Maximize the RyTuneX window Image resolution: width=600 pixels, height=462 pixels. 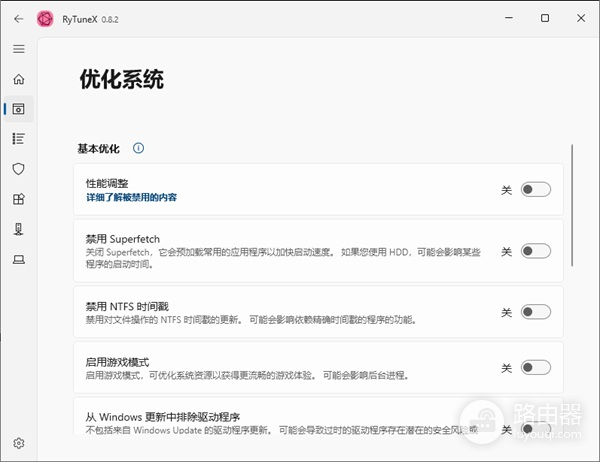(x=545, y=18)
